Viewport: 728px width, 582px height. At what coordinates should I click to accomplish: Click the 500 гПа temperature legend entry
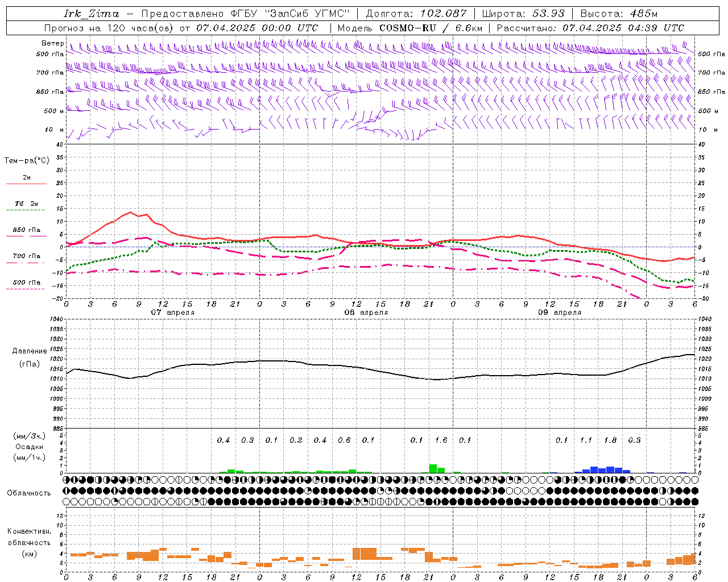tap(27, 282)
